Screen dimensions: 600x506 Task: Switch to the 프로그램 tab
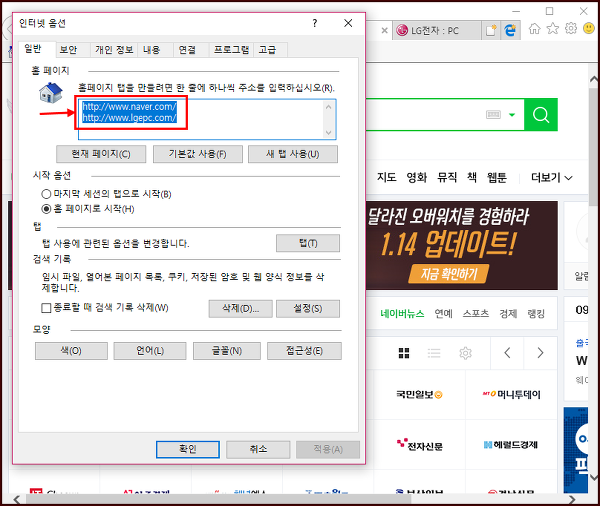click(x=231, y=50)
